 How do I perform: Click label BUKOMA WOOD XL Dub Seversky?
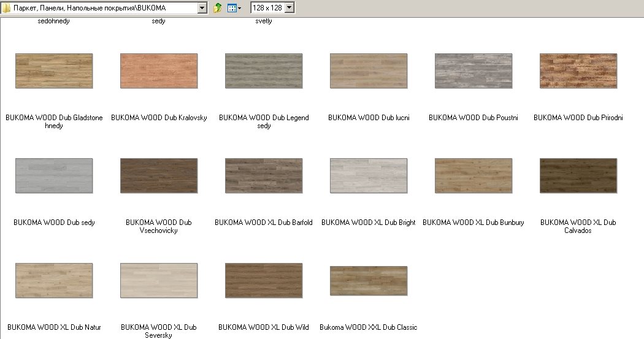[159, 331]
